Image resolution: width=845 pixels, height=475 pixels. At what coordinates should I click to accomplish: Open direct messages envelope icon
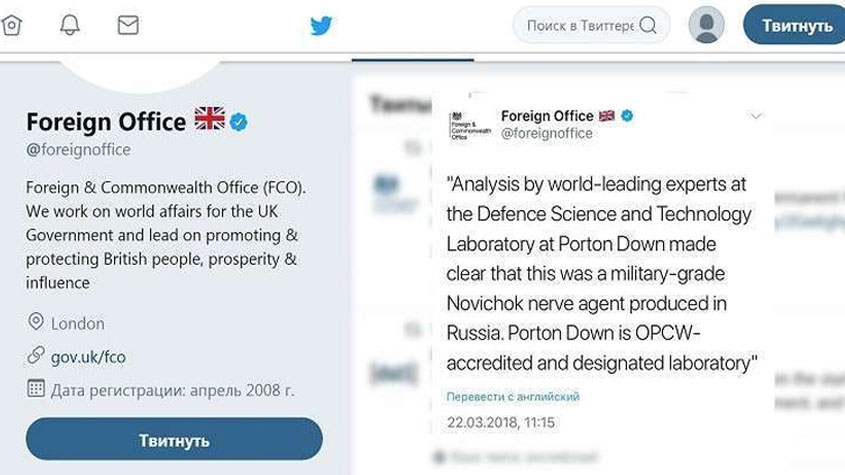[x=128, y=25]
